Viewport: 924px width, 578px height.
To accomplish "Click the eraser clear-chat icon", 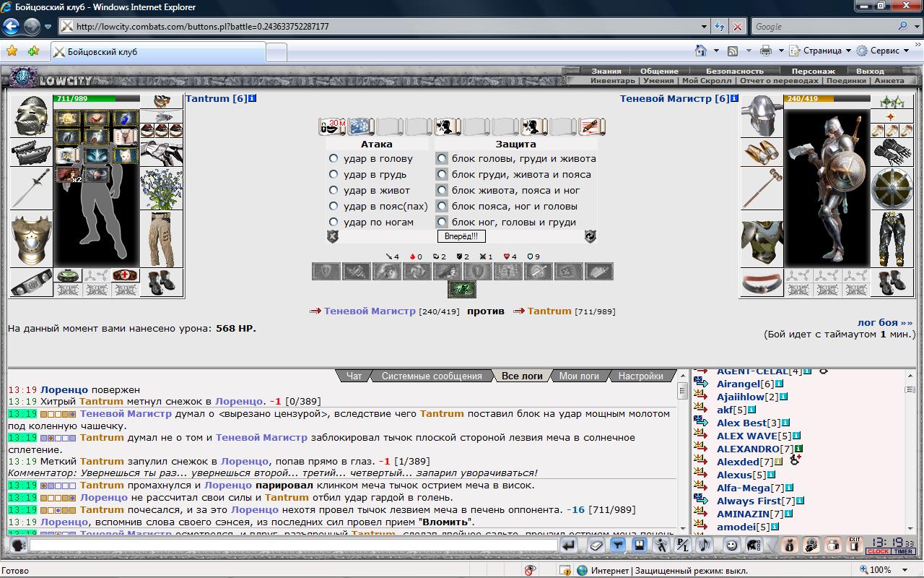I will click(596, 545).
